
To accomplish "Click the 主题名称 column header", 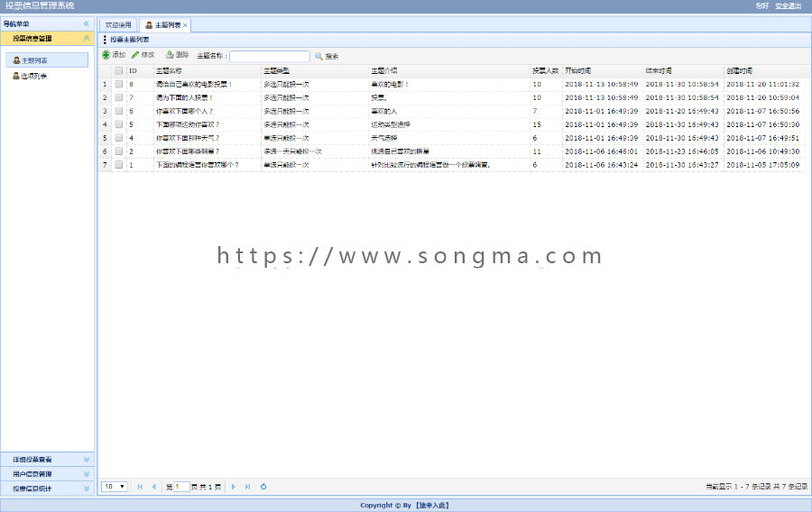I will (208, 71).
